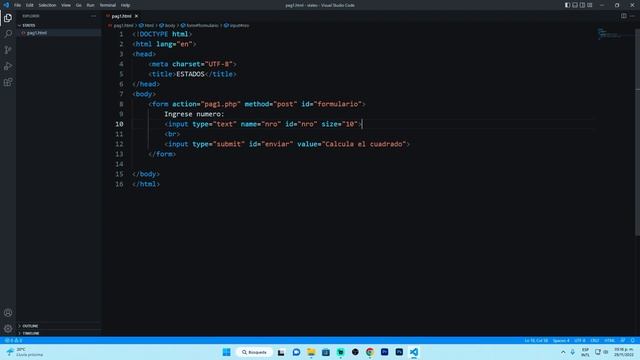The height and width of the screenshot is (360, 640).
Task: Open the customize layout icon
Action: tap(590, 5)
